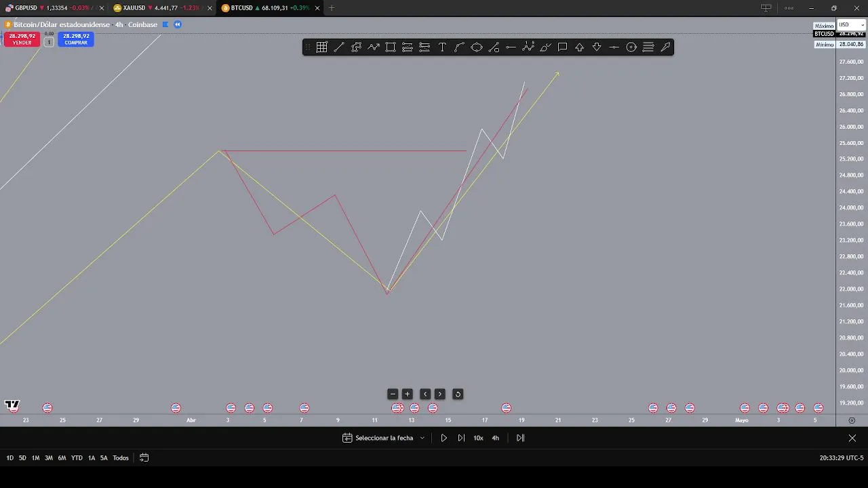The width and height of the screenshot is (868, 488).
Task: Zoom out chart with minus button
Action: [393, 394]
